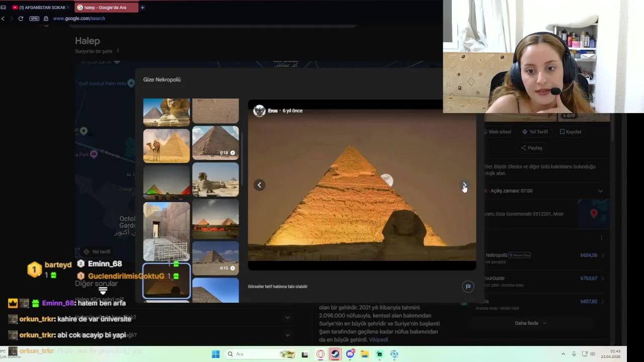The image size is (644, 362).
Task: Open Task View on the taskbar
Action: coord(304,354)
